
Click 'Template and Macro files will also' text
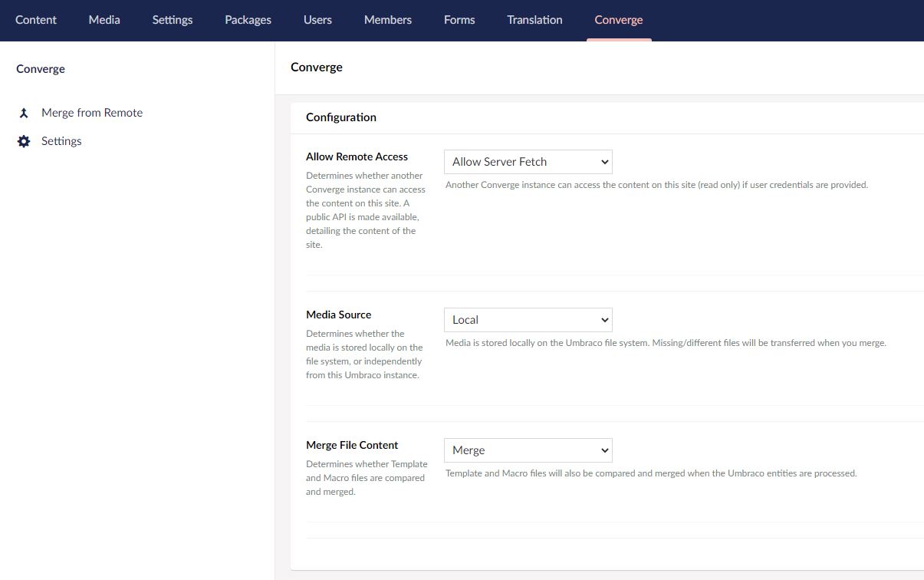pyautogui.click(x=651, y=473)
